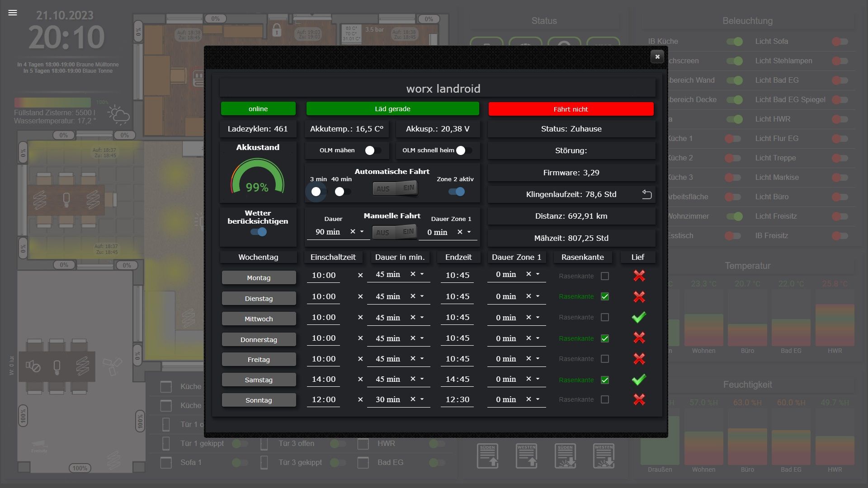This screenshot has height=488, width=868.
Task: Click the padlock icon on floor plan
Action: [x=277, y=30]
